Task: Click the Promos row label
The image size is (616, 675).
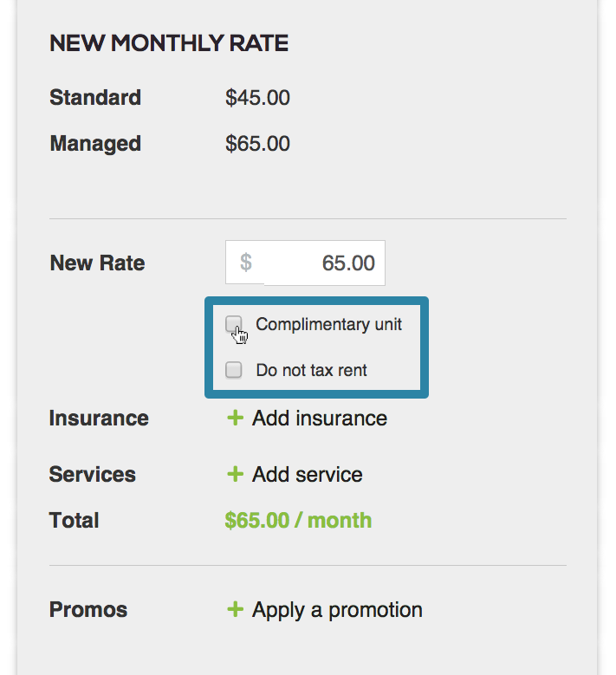Action: point(88,609)
